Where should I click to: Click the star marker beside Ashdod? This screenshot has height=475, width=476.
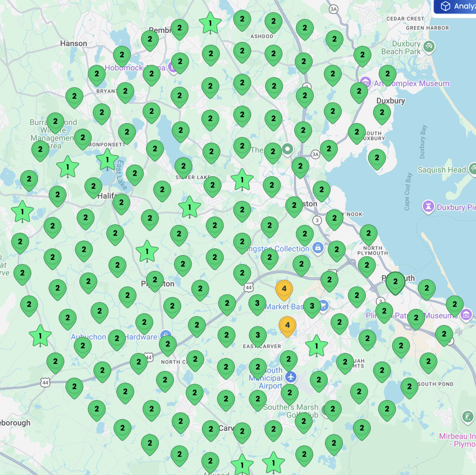tap(210, 23)
